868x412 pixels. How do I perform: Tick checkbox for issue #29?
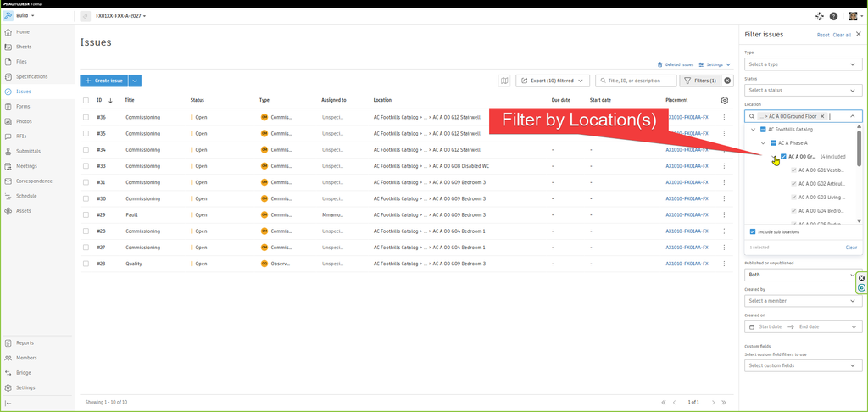(x=86, y=214)
